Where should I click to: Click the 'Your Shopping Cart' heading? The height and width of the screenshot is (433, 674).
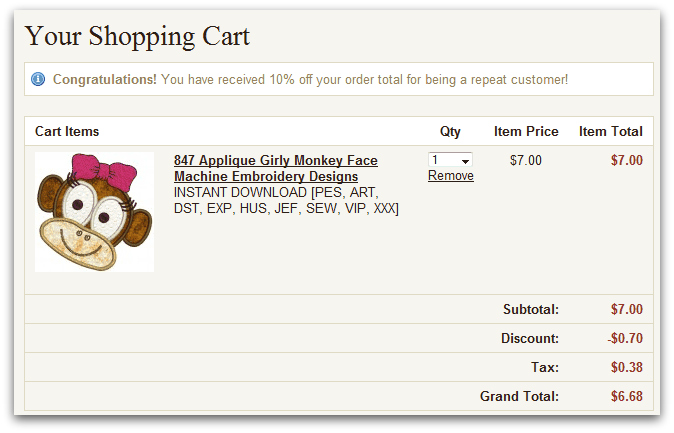137,37
